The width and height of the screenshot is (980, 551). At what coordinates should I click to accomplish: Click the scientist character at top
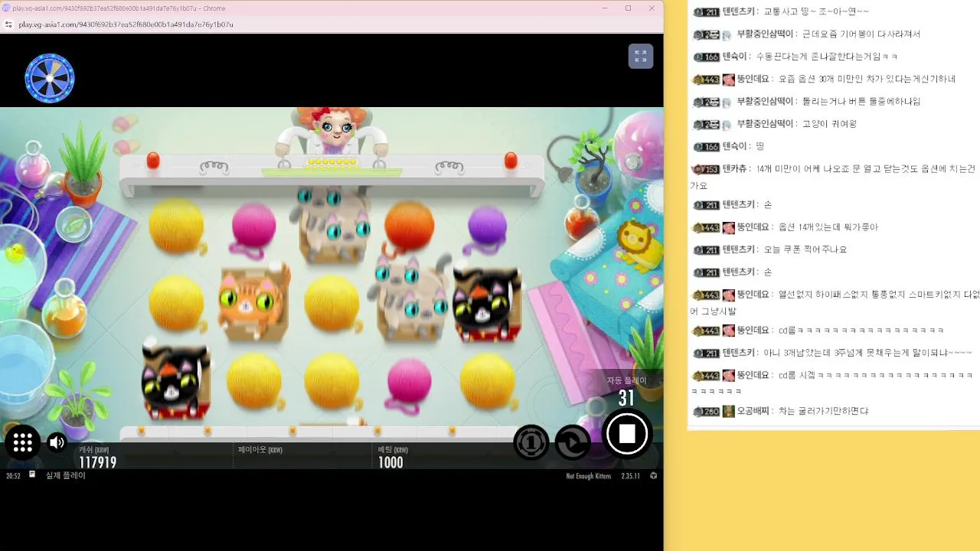tap(333, 133)
